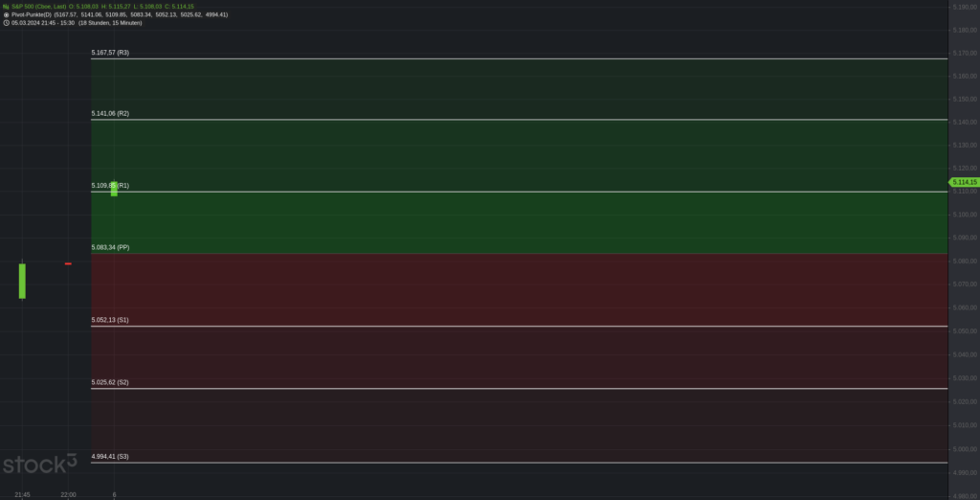
Task: Click the clock icon beside date range
Action: click(6, 23)
